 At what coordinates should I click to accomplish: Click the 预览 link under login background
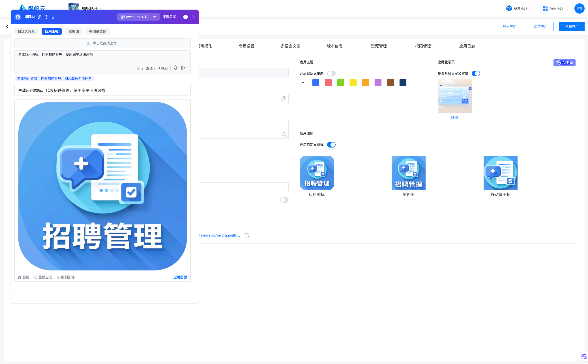[x=454, y=118]
